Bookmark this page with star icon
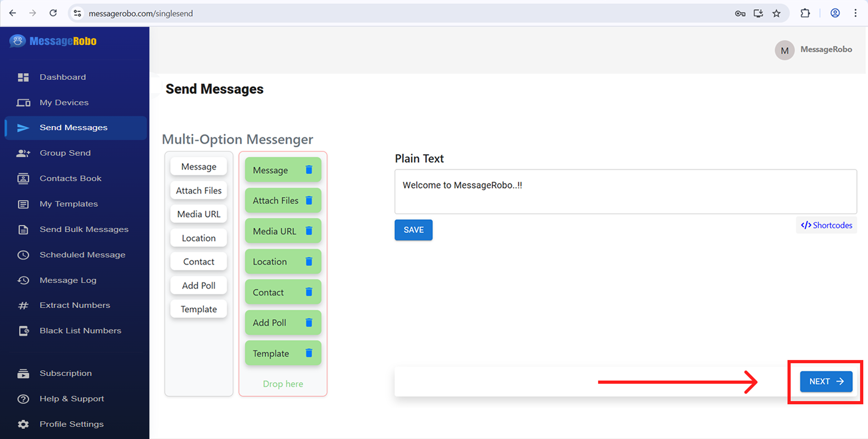Viewport: 868px width, 439px height. coord(776,14)
